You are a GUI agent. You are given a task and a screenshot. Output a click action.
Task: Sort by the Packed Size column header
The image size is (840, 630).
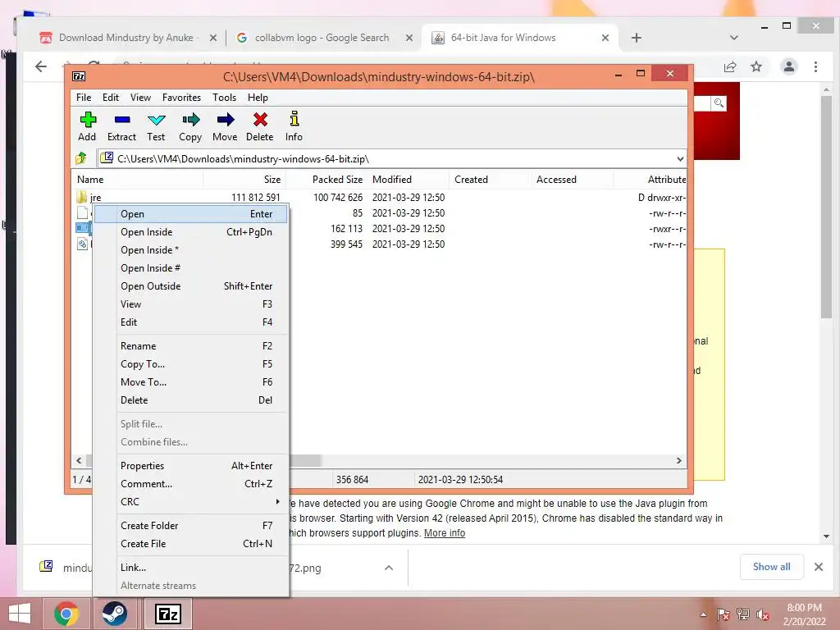[325, 180]
